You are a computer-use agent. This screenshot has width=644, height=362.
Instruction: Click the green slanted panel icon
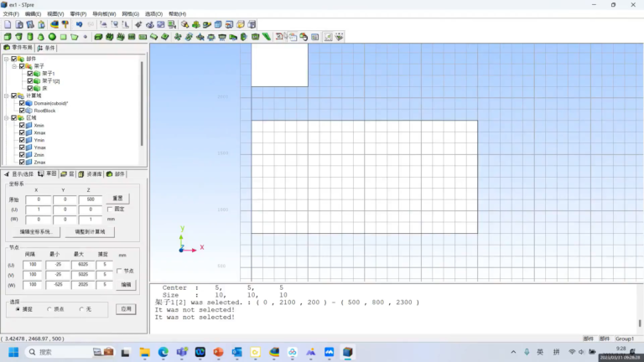(267, 37)
